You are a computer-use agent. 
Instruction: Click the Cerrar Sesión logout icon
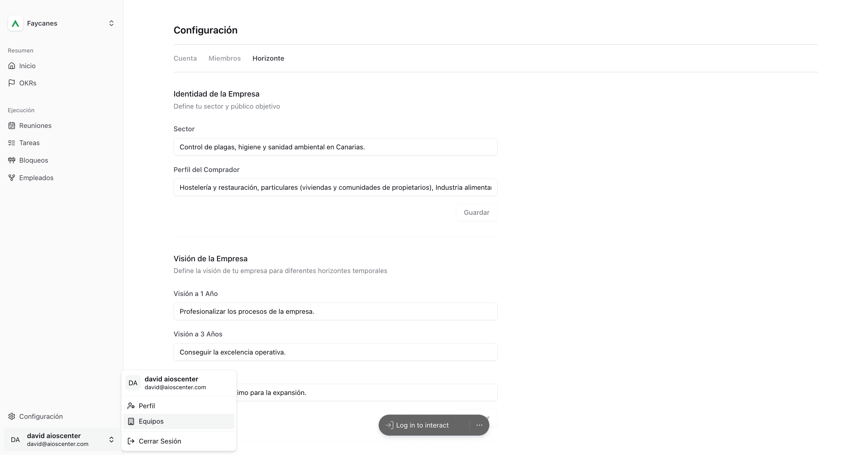[131, 441]
